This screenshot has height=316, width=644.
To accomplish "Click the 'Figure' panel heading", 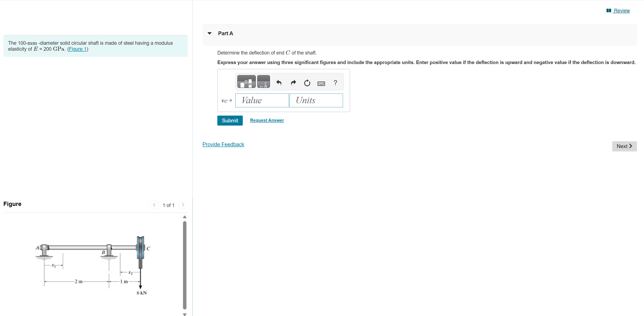I will 12,204.
